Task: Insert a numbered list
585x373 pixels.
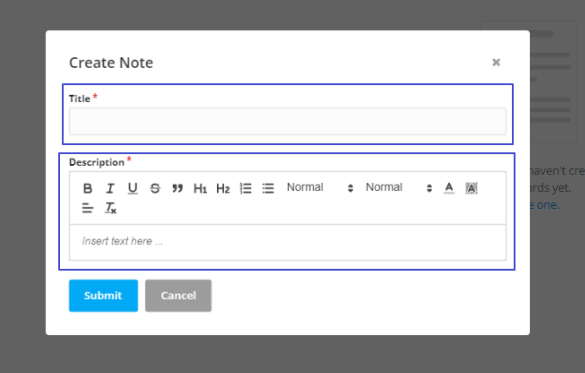Action: click(x=245, y=188)
